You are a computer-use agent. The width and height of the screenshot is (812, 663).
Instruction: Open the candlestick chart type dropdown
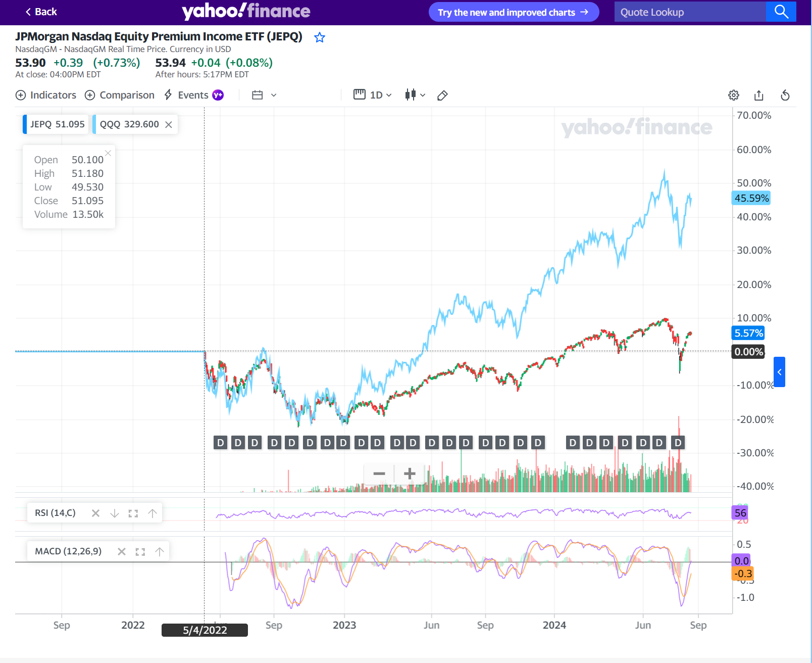tap(415, 95)
